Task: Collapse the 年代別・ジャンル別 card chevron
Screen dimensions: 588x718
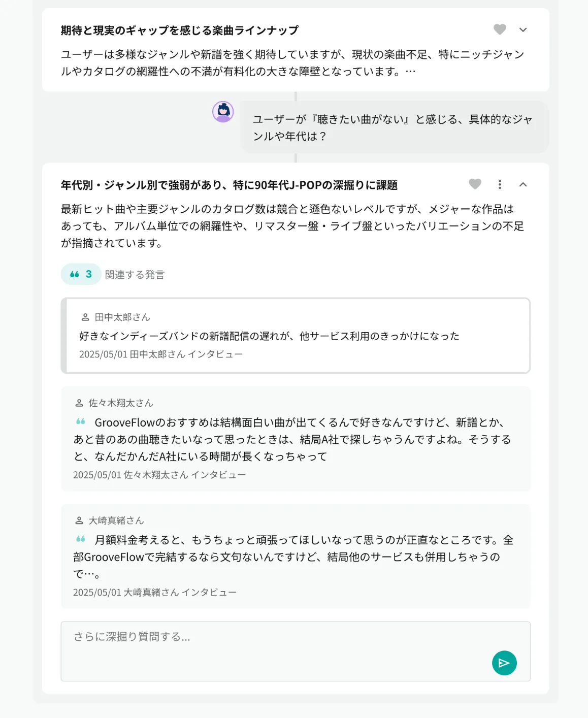Action: tap(523, 184)
